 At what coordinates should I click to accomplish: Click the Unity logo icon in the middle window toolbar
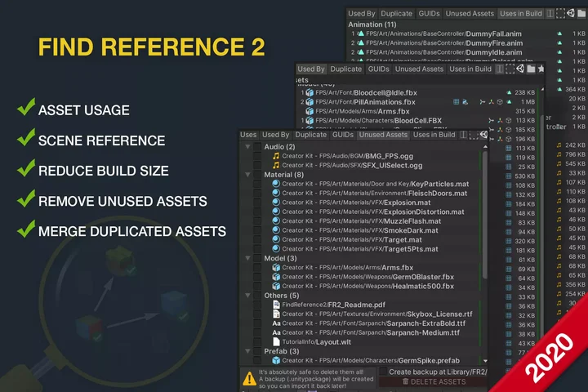[x=520, y=69]
